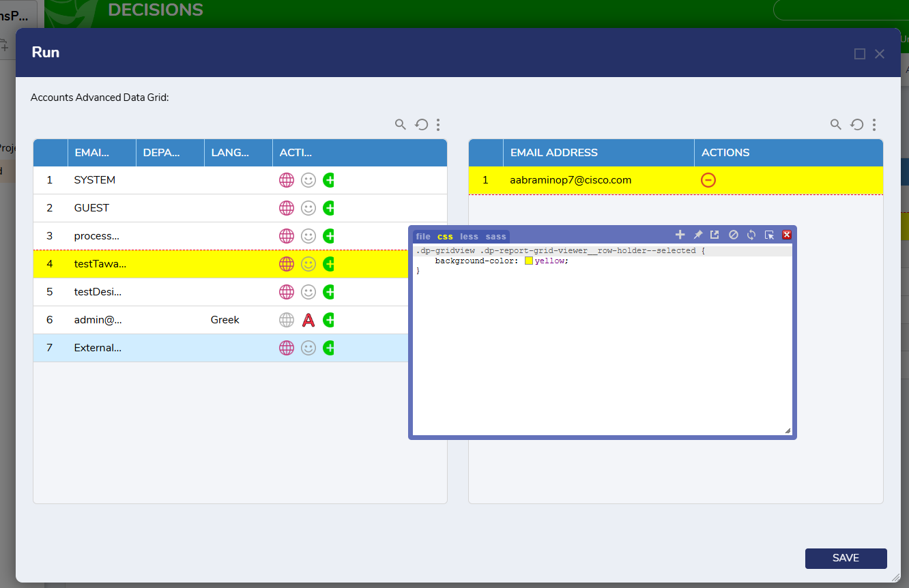Pin the CSS editor panel
Screen dimensions: 909x588
[697, 235]
